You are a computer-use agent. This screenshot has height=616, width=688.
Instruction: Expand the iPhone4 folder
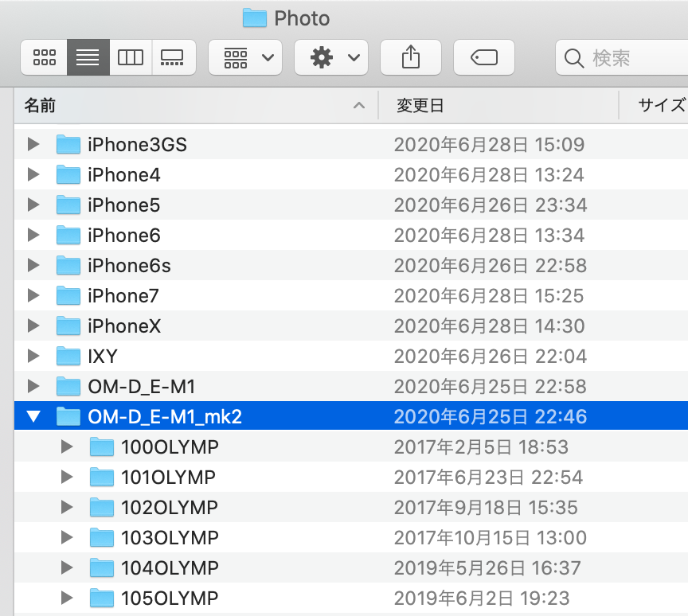(x=33, y=174)
